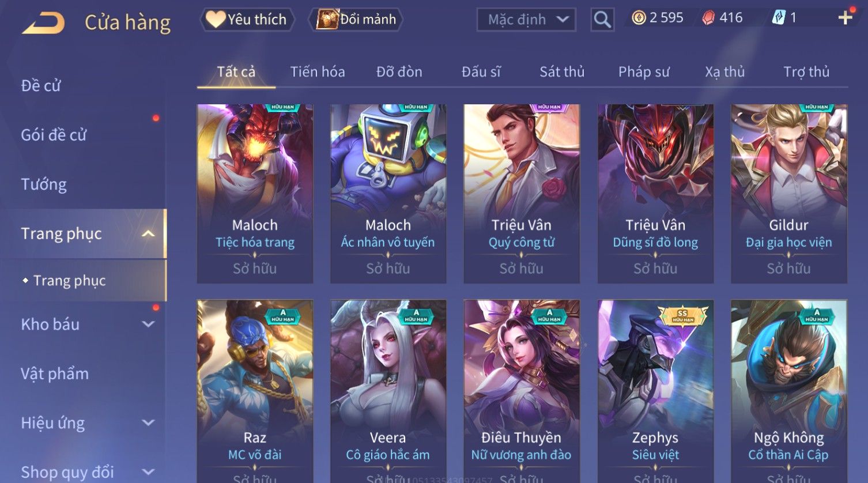Click the red gem balance icon
Screen dimensions: 868x483
[x=708, y=18]
